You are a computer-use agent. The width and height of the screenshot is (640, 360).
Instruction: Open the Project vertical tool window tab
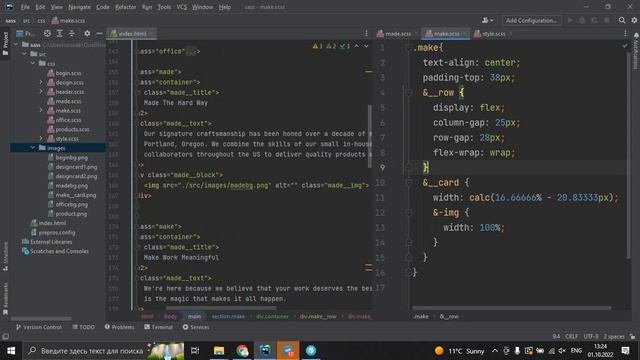tap(5, 43)
